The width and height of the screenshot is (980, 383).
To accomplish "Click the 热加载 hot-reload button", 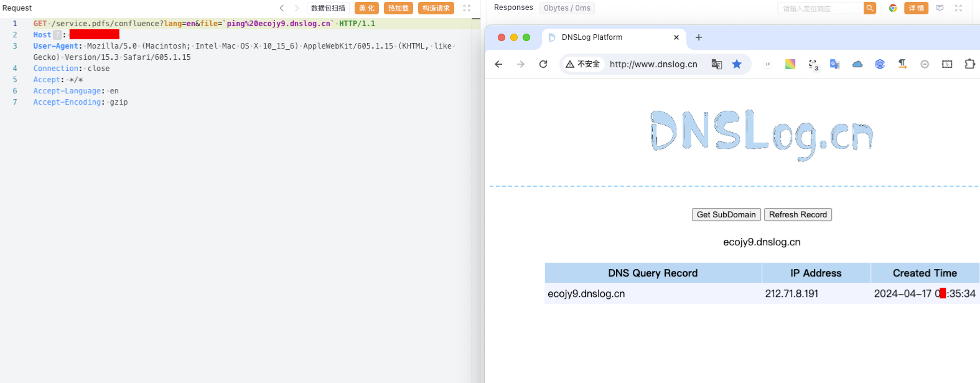I will coord(398,8).
